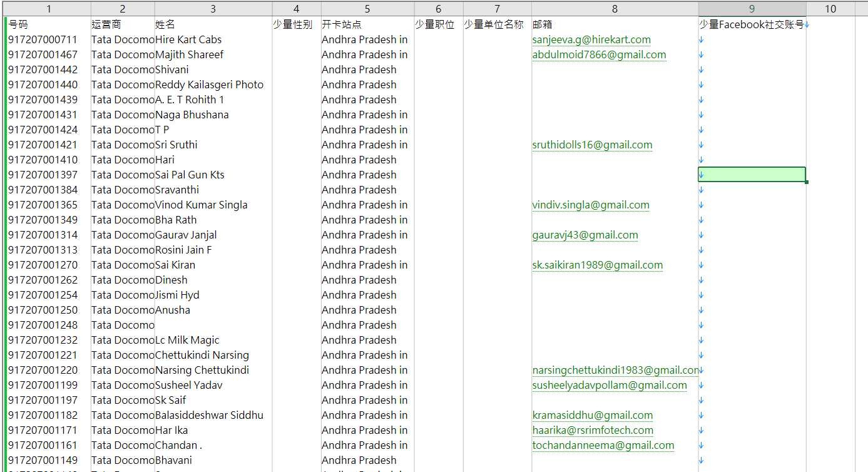
Task: Click the 少量性别 header cell
Action: point(297,24)
